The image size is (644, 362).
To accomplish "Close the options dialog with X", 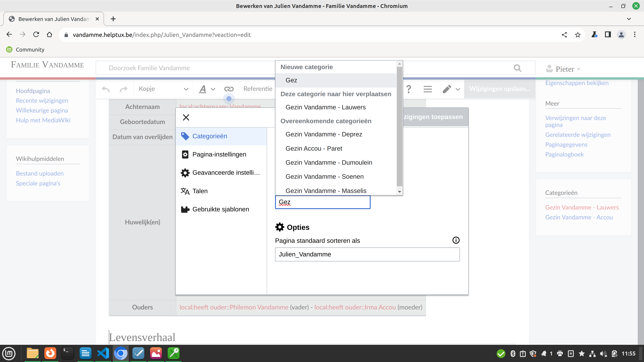I will (186, 117).
